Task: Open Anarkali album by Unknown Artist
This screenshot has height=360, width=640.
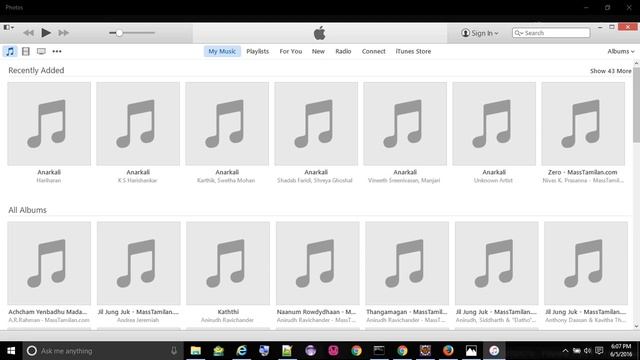Action: click(x=494, y=124)
